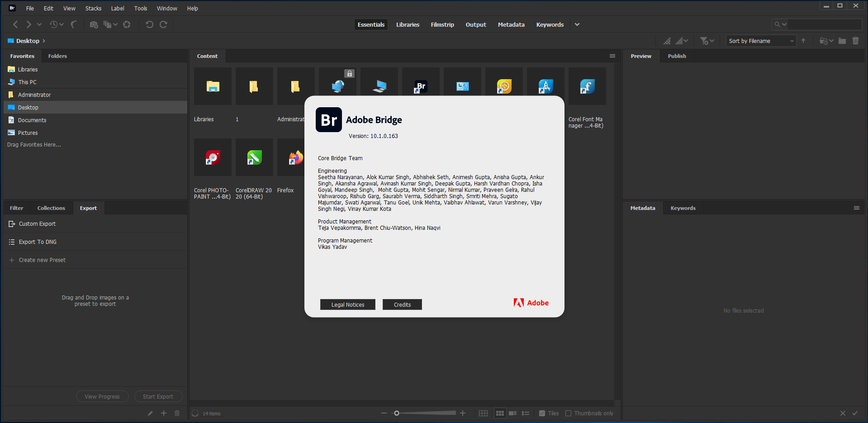
Task: Rotate 90 degrees clockwise icon
Action: pos(163,24)
